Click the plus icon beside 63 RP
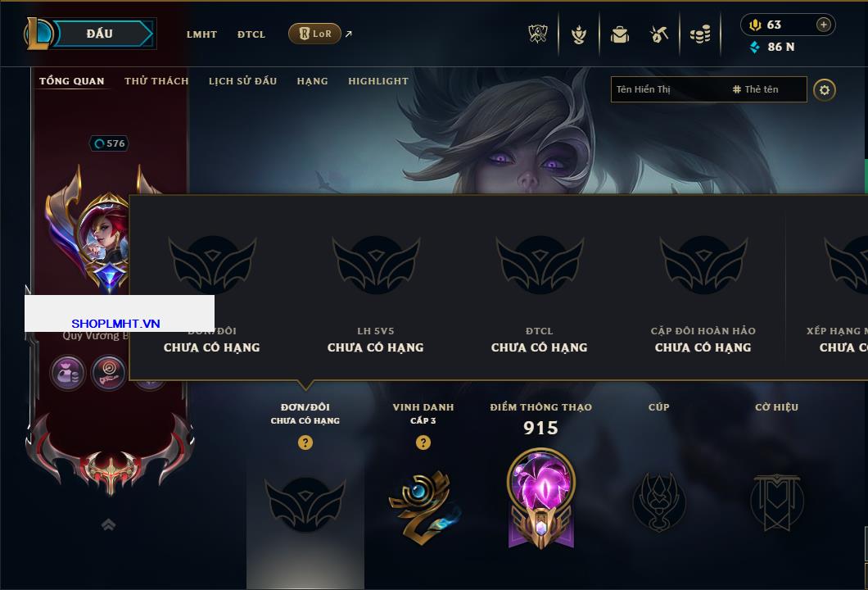 [824, 25]
